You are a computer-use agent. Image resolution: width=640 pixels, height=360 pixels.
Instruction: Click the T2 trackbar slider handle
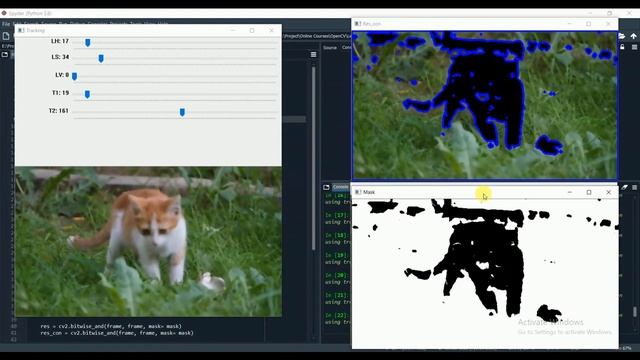(x=182, y=112)
